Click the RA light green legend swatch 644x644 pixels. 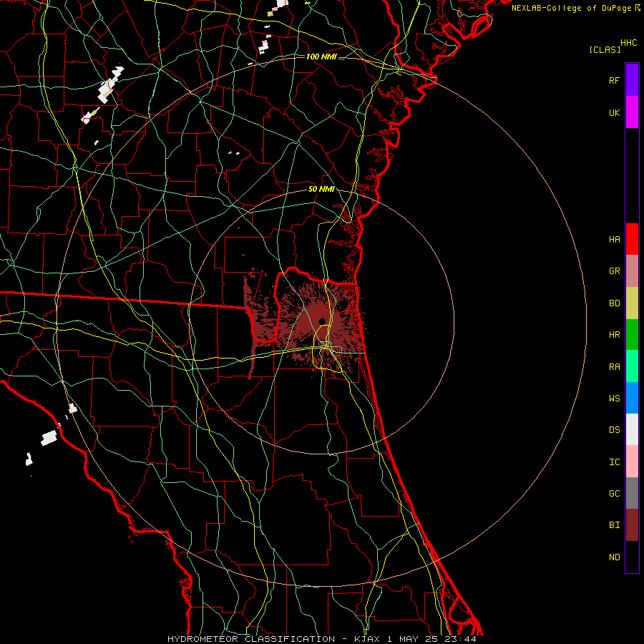(632, 366)
